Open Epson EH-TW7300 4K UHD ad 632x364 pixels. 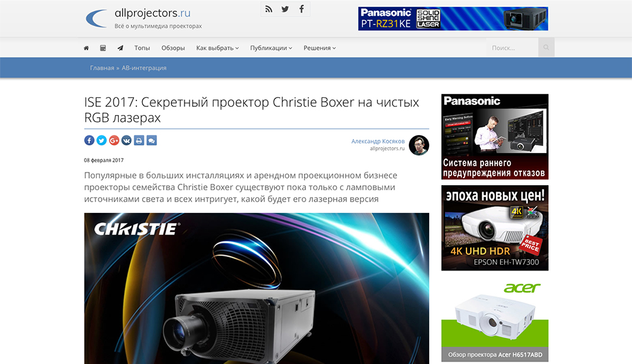[x=495, y=227]
